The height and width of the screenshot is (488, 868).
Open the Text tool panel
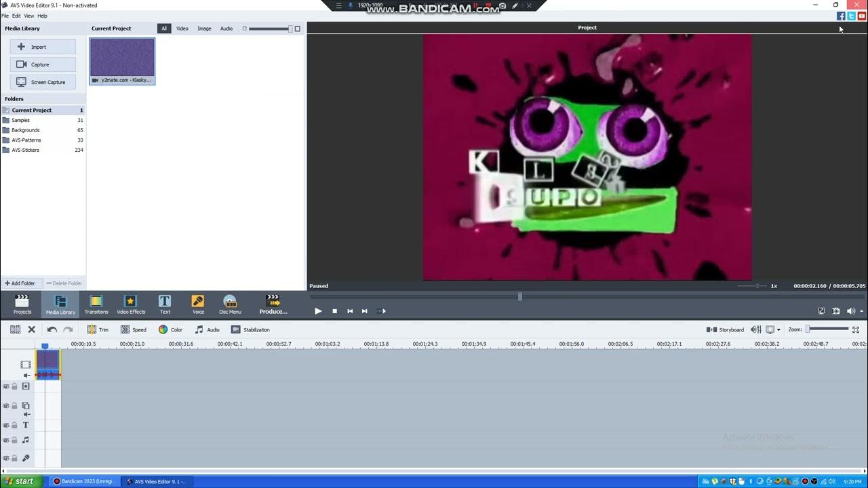coord(165,304)
